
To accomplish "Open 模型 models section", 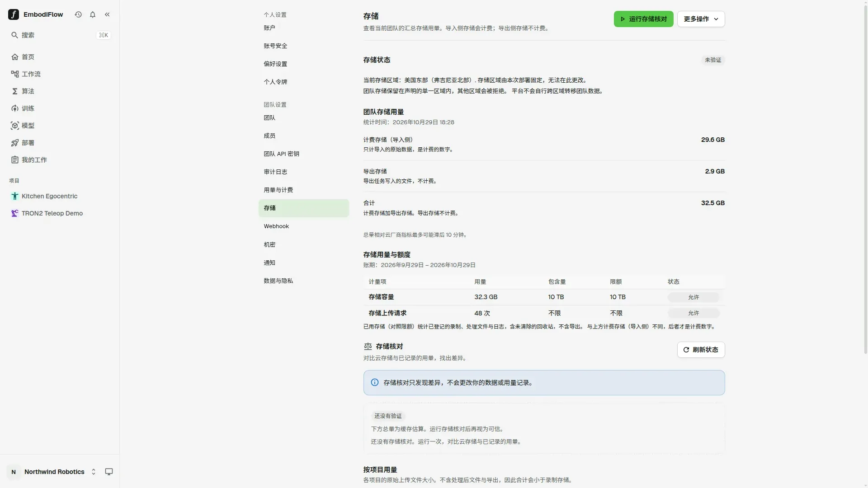I will pyautogui.click(x=60, y=126).
